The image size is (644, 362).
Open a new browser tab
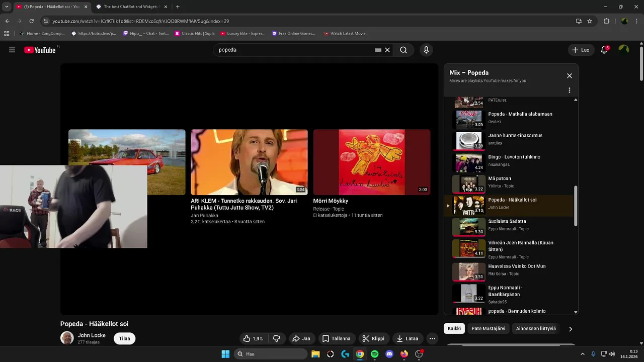pos(178,7)
